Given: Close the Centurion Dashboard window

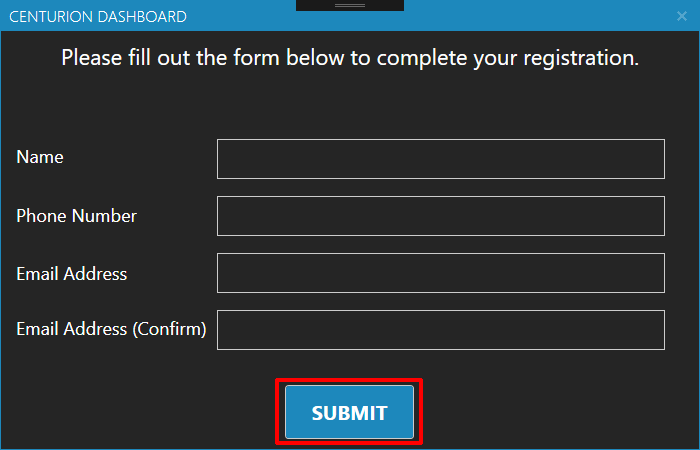Looking at the screenshot, I should click(681, 17).
